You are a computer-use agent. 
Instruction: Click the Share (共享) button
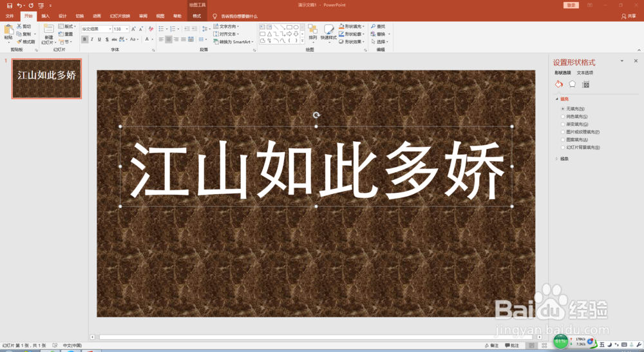coord(629,16)
